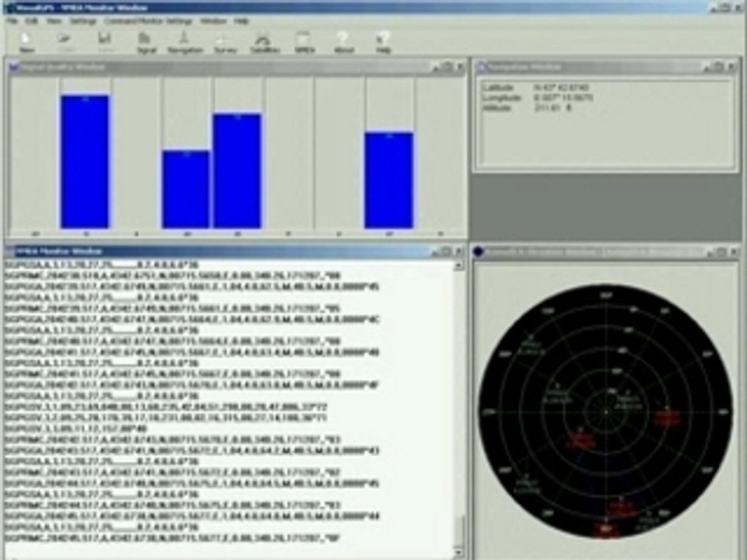Open the Signal quality window from toolbar
The height and width of the screenshot is (560, 747).
click(x=146, y=42)
